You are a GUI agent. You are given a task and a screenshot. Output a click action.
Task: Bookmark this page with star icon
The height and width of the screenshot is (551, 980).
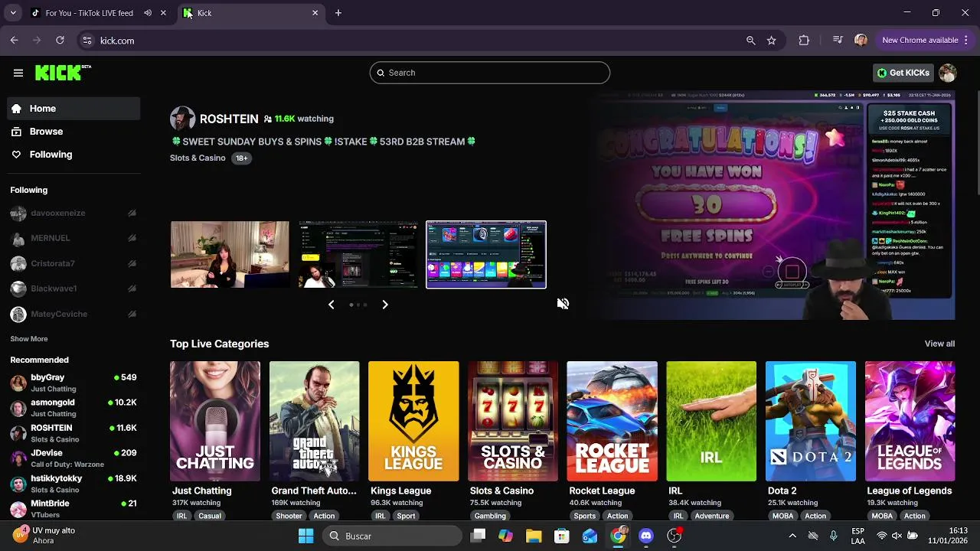[x=772, y=41]
